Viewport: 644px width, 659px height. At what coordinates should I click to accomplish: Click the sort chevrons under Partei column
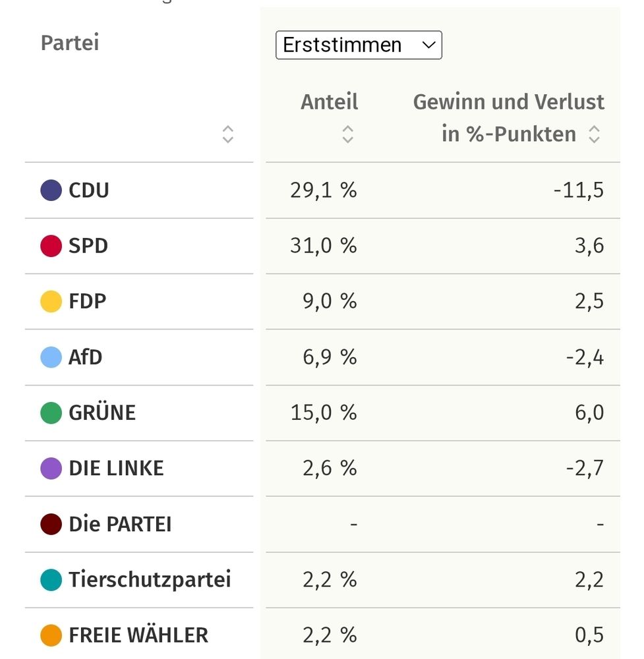[228, 134]
